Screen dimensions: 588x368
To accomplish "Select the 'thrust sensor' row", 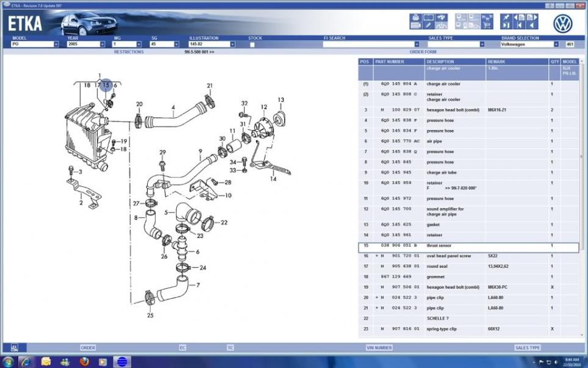I will tap(468, 247).
